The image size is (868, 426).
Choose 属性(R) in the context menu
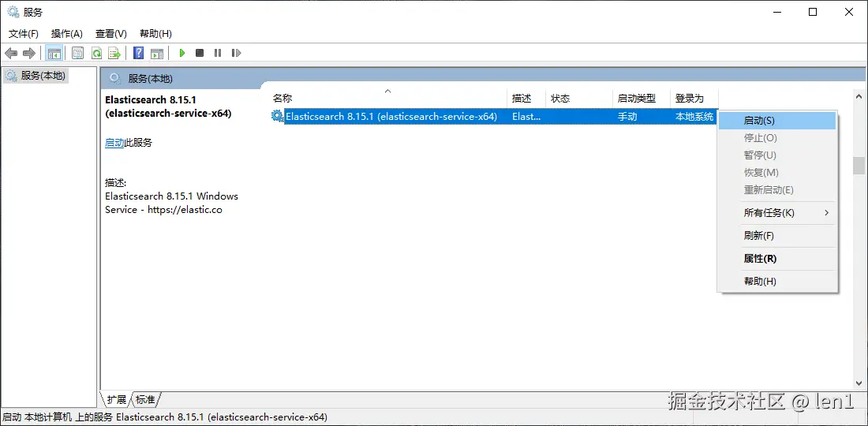[x=778, y=259]
